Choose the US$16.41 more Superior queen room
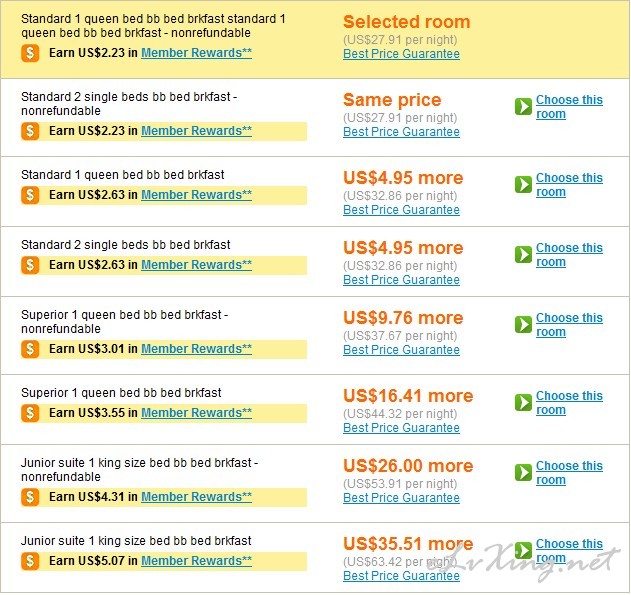 569,403
